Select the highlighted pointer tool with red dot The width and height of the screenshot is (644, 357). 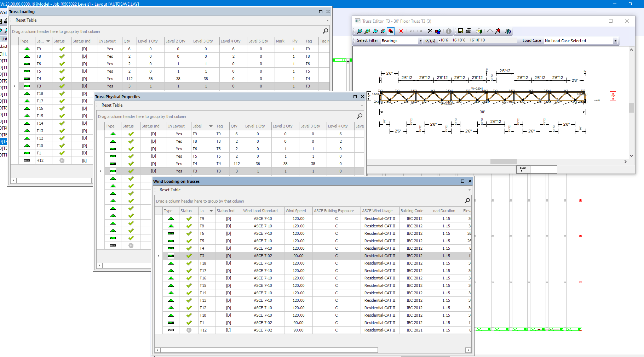pyautogui.click(x=391, y=31)
